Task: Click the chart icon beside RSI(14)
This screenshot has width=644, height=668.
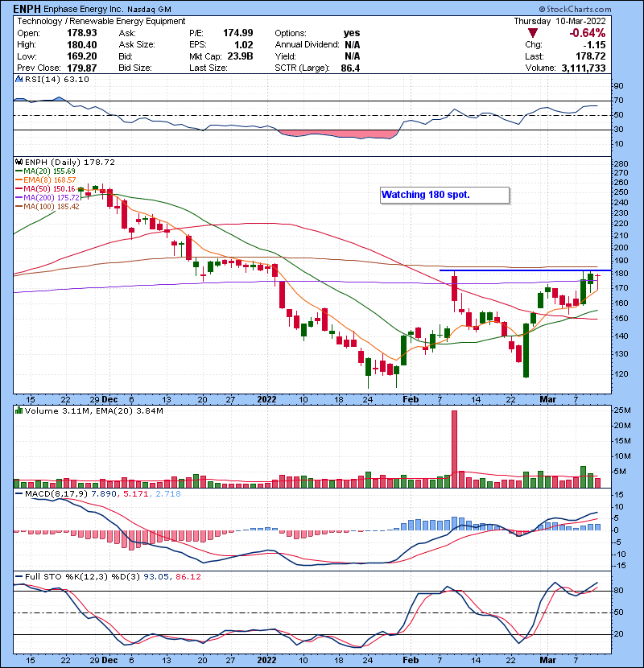Action: click(19, 79)
